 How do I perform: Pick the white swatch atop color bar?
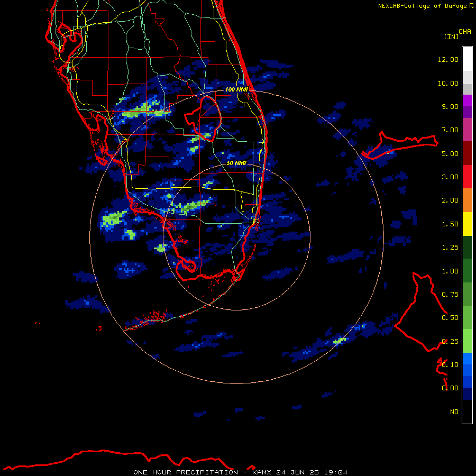467,59
